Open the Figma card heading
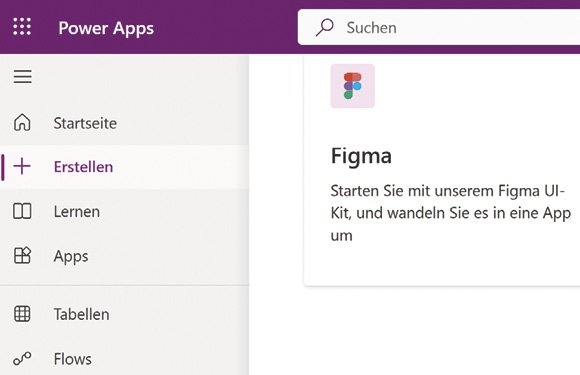The image size is (580, 375). click(x=361, y=156)
